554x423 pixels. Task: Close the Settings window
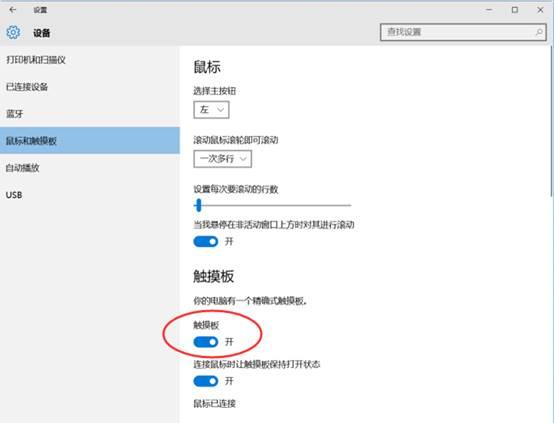[540, 10]
